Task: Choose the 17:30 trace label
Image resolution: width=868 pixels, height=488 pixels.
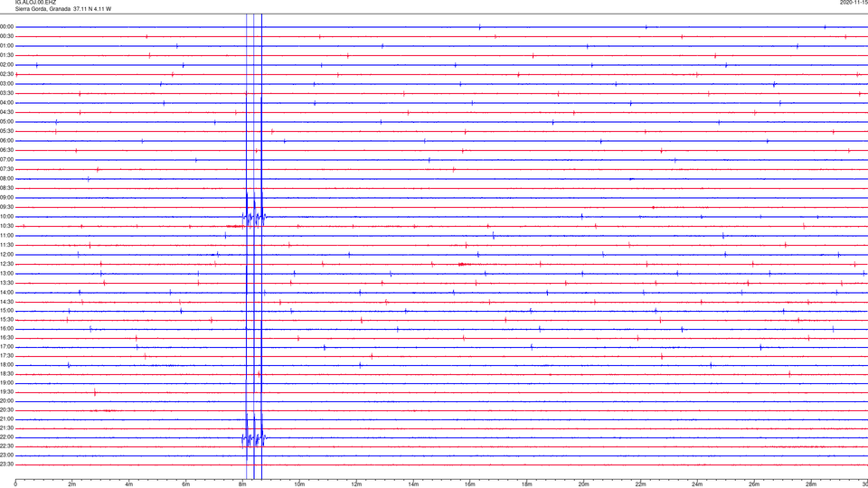Action: pyautogui.click(x=7, y=356)
